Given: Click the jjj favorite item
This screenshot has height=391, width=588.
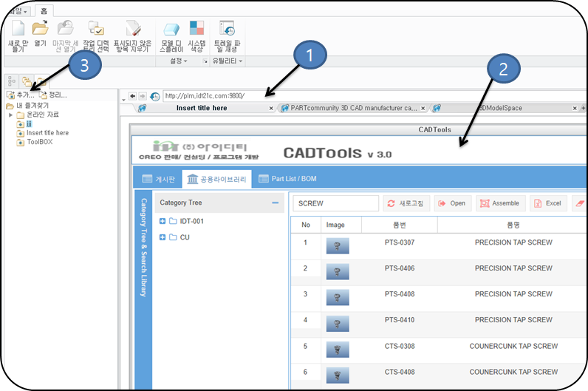Looking at the screenshot, I should pos(30,123).
